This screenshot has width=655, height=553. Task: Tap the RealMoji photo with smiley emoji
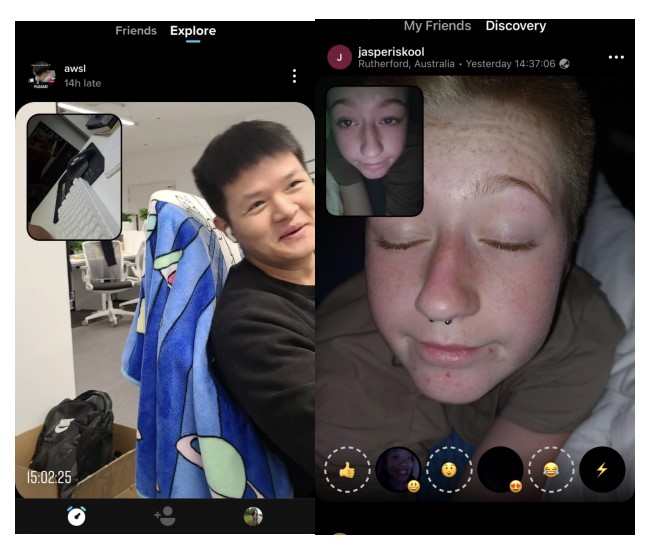[x=398, y=470]
